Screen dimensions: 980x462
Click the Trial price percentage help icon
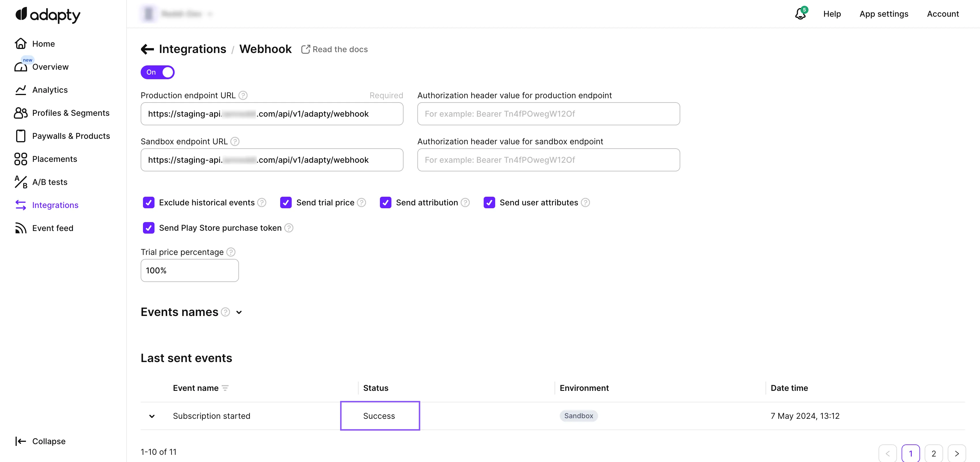point(231,252)
